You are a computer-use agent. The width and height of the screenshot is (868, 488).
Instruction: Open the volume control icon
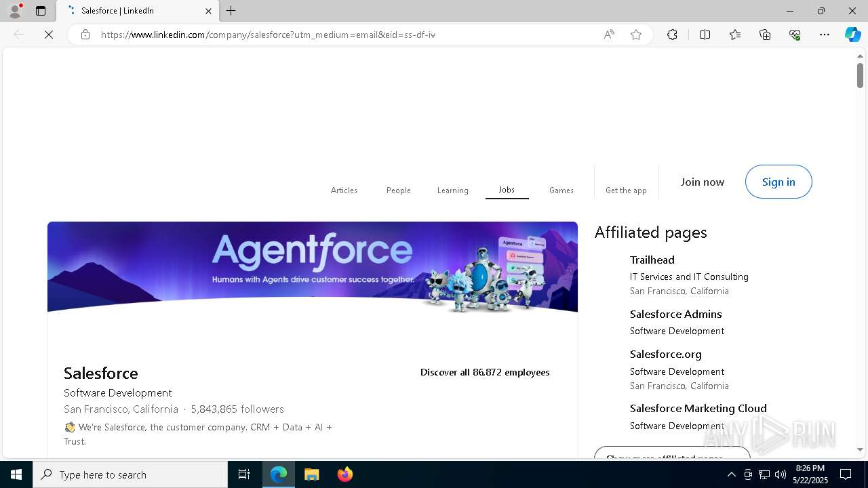(x=781, y=474)
